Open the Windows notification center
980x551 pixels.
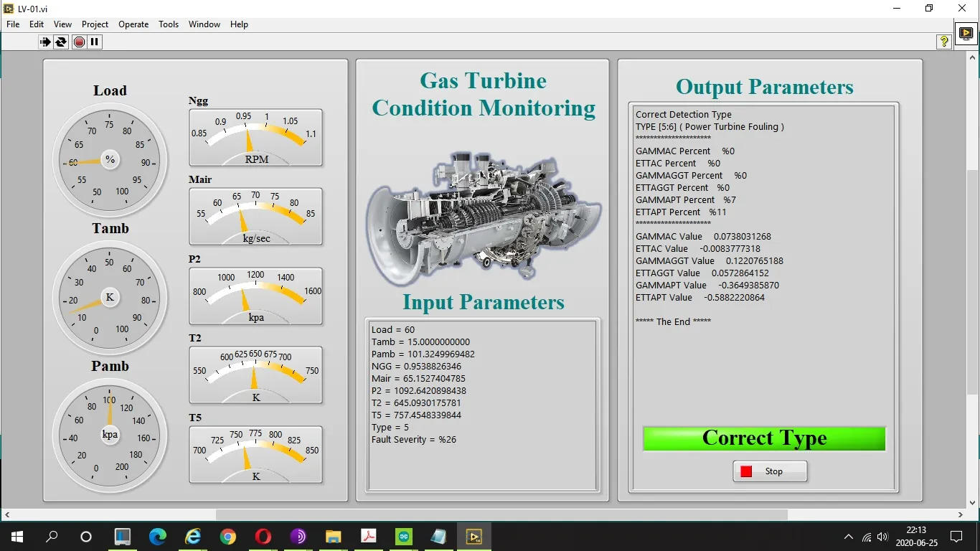956,537
